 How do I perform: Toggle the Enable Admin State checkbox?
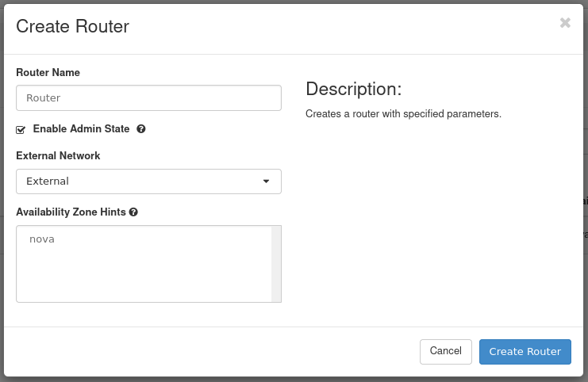[x=21, y=129]
